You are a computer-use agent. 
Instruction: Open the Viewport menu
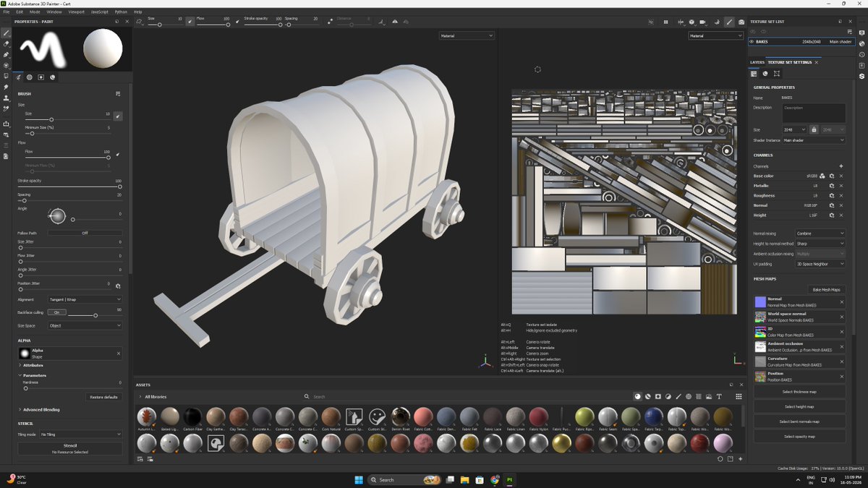77,12
